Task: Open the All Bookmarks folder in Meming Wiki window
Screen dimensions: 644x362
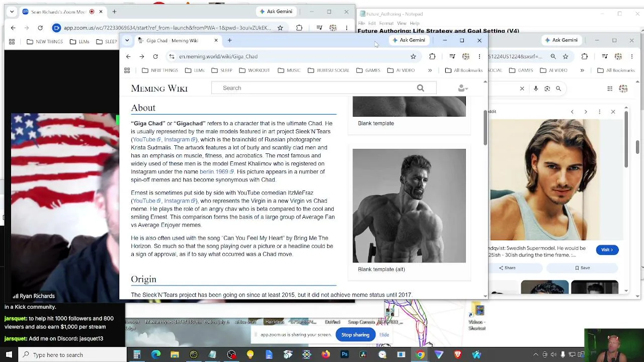Action: pyautogui.click(x=464, y=70)
